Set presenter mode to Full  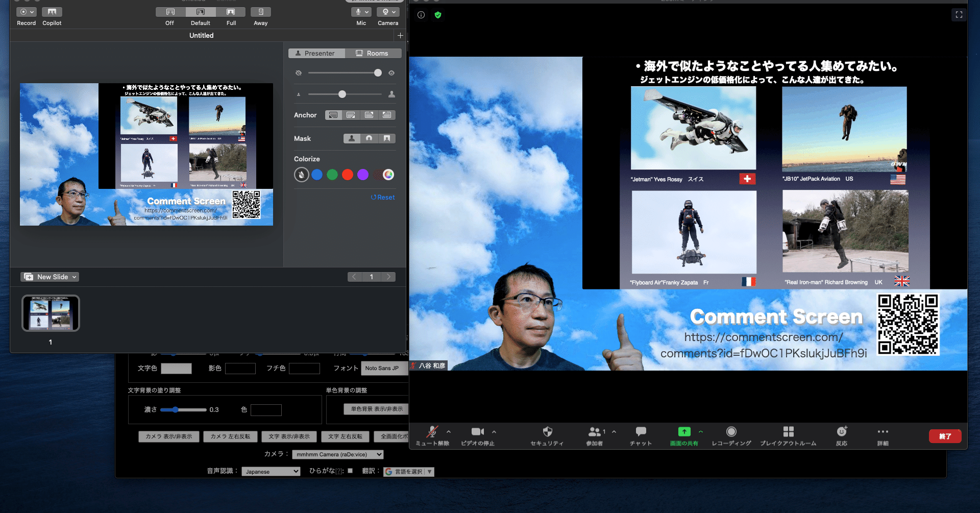pyautogui.click(x=231, y=12)
